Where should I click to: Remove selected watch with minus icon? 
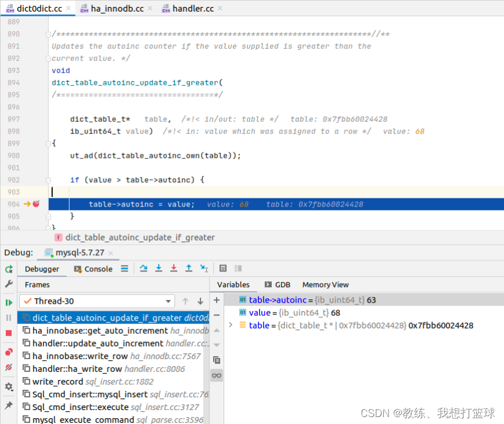pos(217,315)
